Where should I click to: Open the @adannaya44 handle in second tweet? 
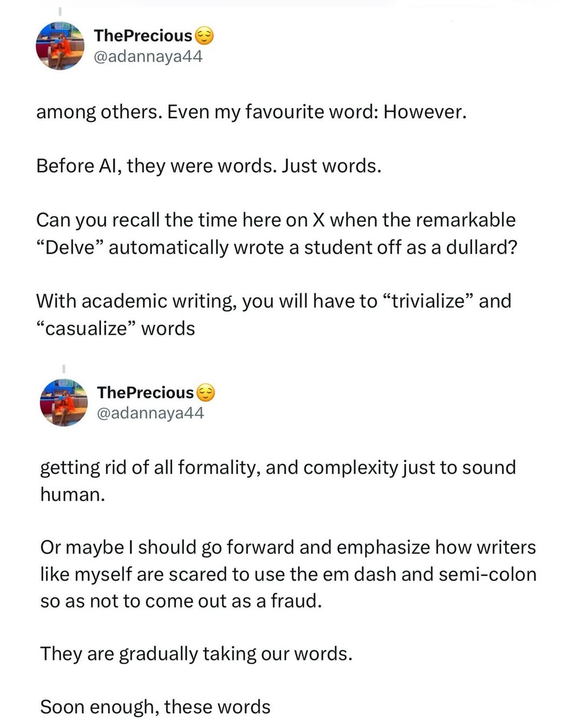pyautogui.click(x=150, y=413)
